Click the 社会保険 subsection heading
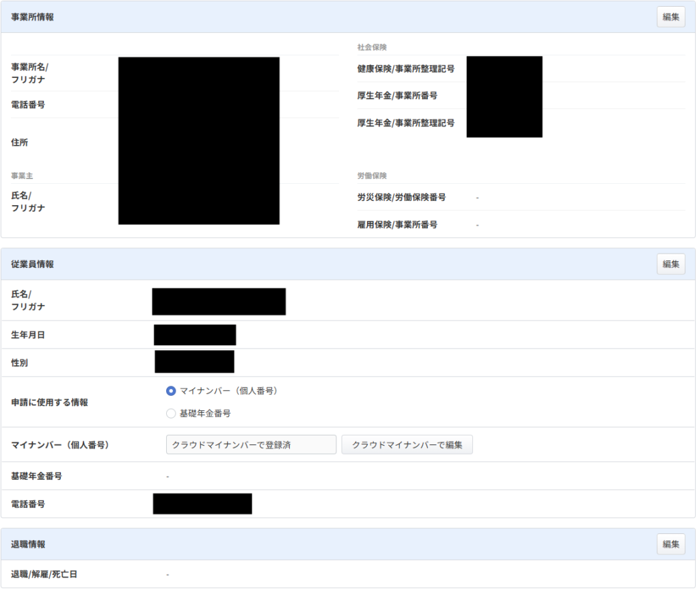Viewport: 700px width, 590px height. tap(372, 47)
